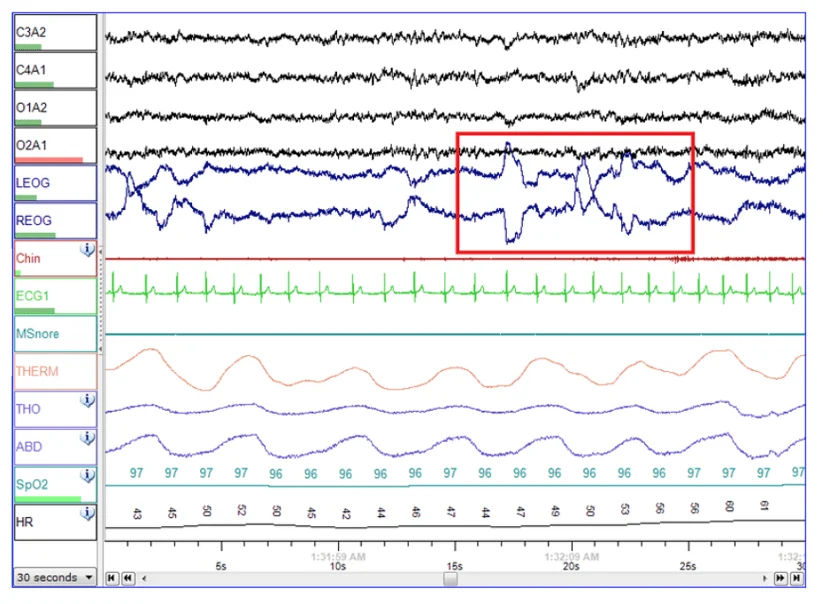Select the HR channel label
823x604 pixels.
click(55, 523)
